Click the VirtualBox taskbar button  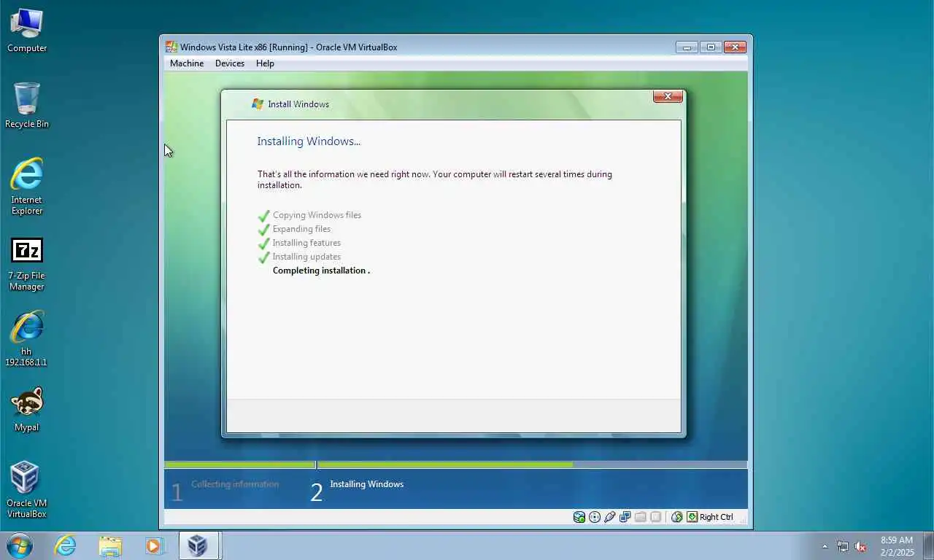click(x=198, y=545)
